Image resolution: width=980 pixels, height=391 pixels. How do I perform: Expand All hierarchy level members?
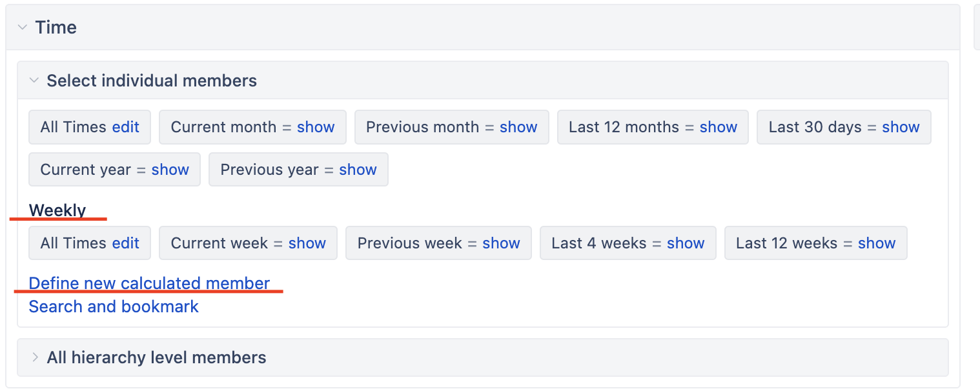point(34,357)
